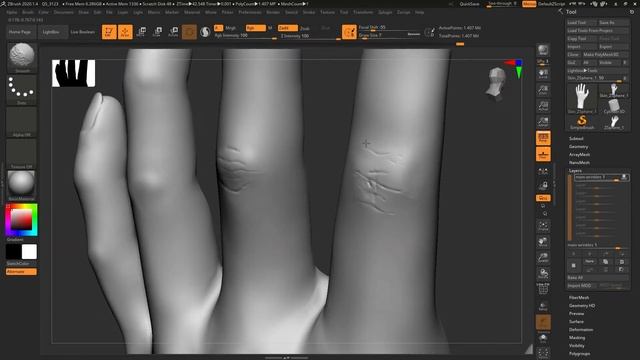This screenshot has height=360, width=640.
Task: Select the Draw mode button
Action: pos(125,32)
